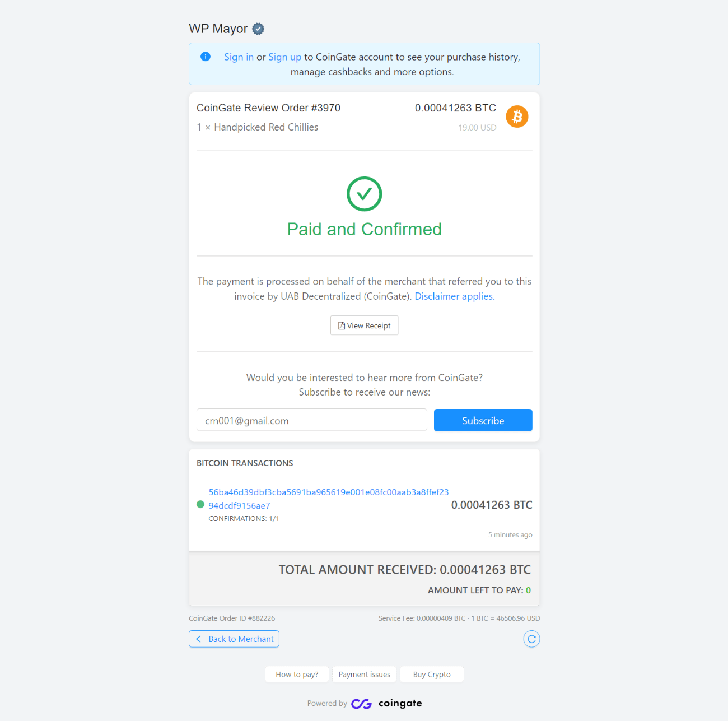Click the blue info icon in banner

click(x=206, y=57)
